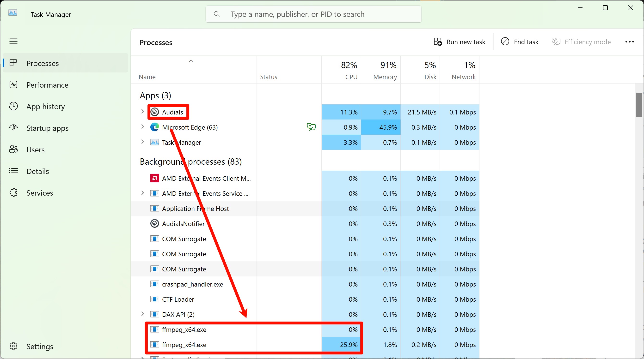This screenshot has width=644, height=359.
Task: Sort by Disk usage column
Action: [420, 70]
